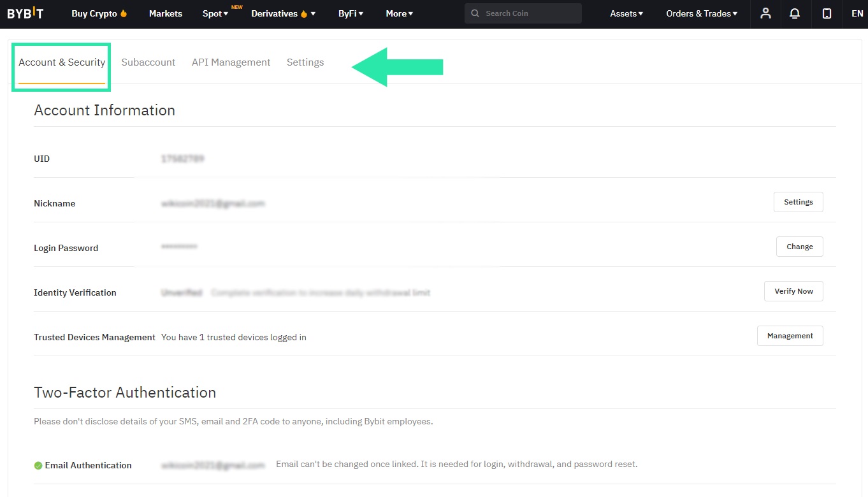The image size is (868, 497).
Task: Expand the ByFi dropdown menu
Action: click(351, 13)
